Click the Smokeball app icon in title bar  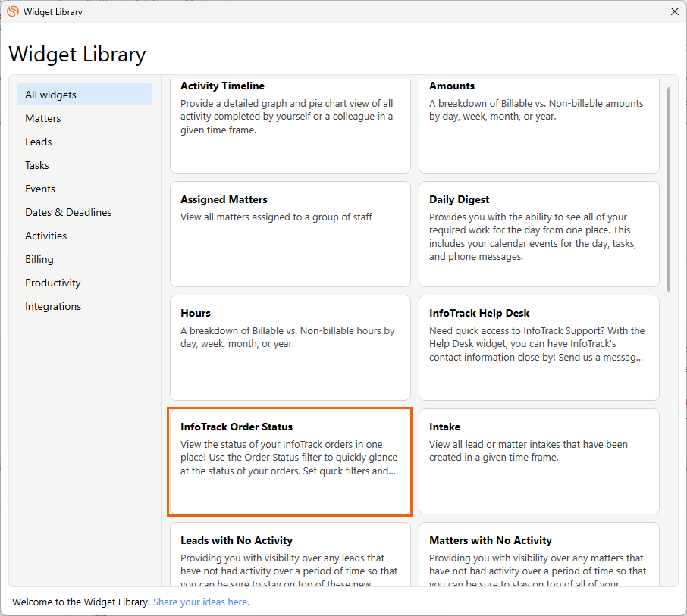(12, 11)
